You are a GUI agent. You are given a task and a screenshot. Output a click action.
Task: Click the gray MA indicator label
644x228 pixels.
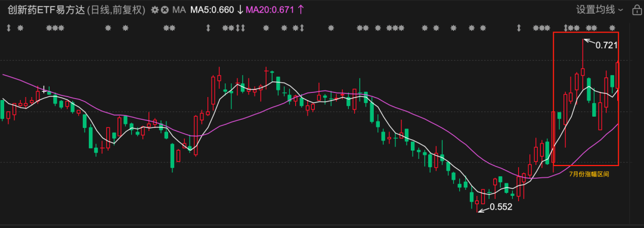click(179, 10)
